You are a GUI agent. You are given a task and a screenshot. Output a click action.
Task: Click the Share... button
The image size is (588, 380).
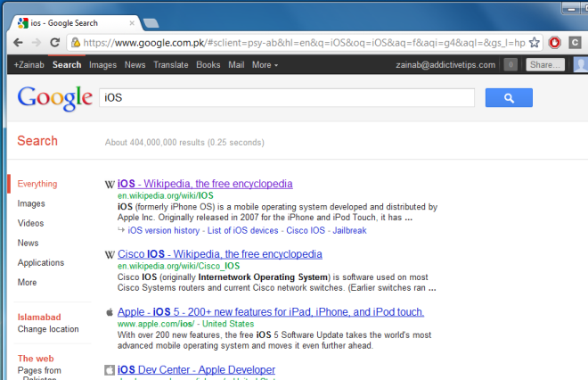point(545,64)
